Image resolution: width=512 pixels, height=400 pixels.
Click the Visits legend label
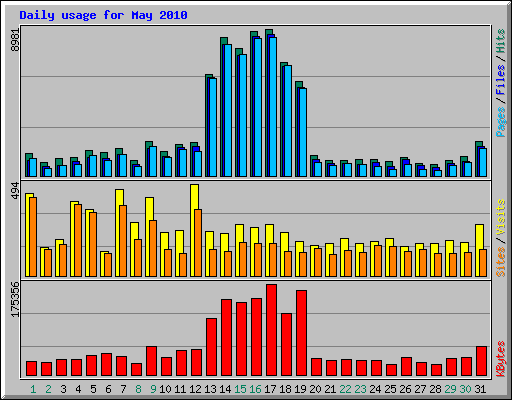501,218
